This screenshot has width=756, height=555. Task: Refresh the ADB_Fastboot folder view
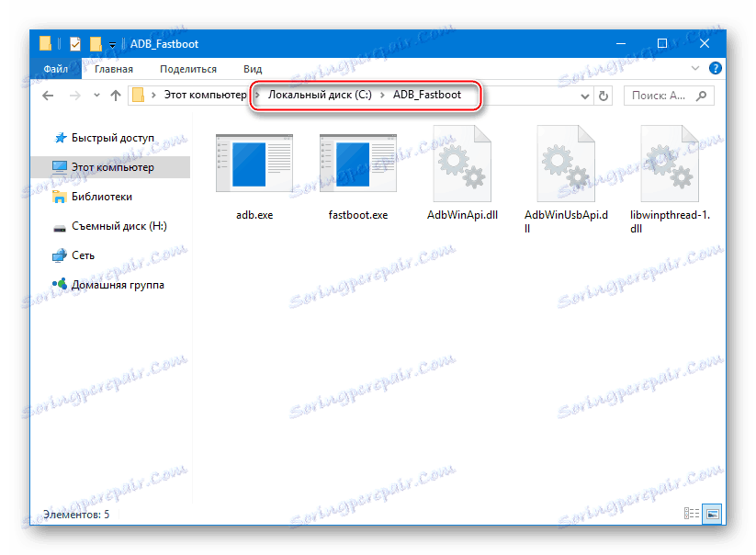[x=604, y=96]
